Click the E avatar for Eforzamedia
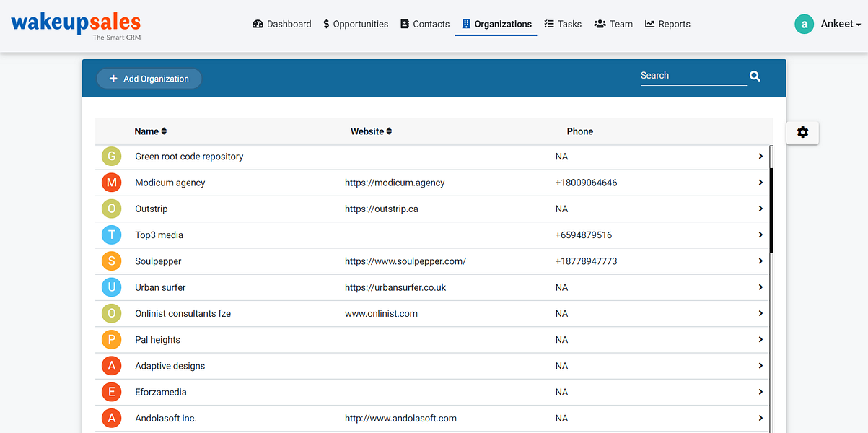 111,392
